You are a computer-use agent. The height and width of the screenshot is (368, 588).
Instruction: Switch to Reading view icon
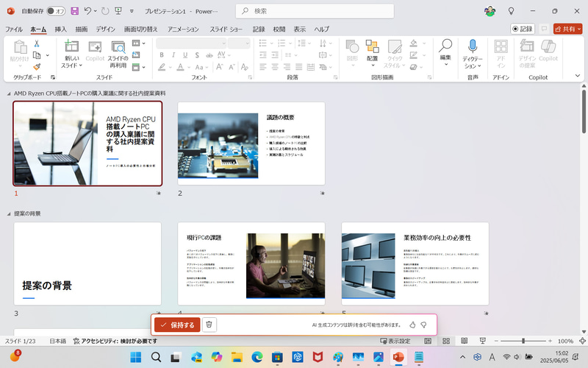point(464,341)
